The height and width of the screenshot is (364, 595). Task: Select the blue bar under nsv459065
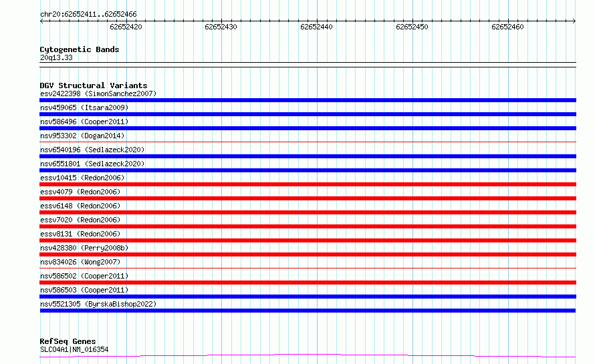(x=308, y=114)
